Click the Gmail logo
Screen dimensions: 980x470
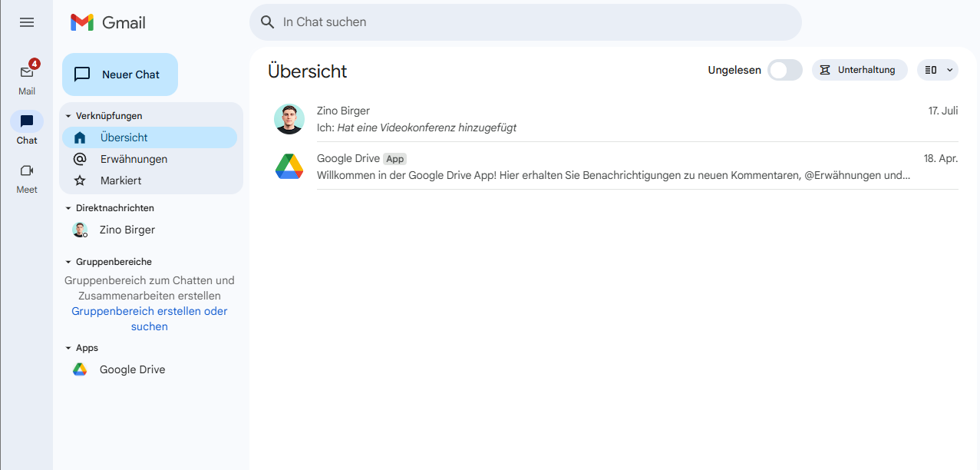[108, 22]
